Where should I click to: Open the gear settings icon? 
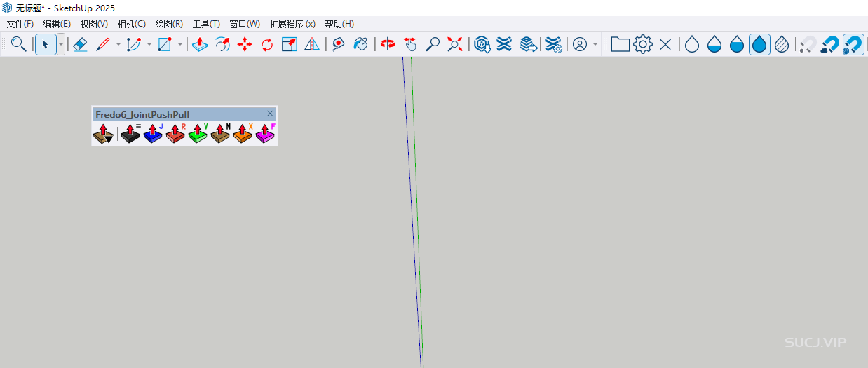[x=643, y=44]
